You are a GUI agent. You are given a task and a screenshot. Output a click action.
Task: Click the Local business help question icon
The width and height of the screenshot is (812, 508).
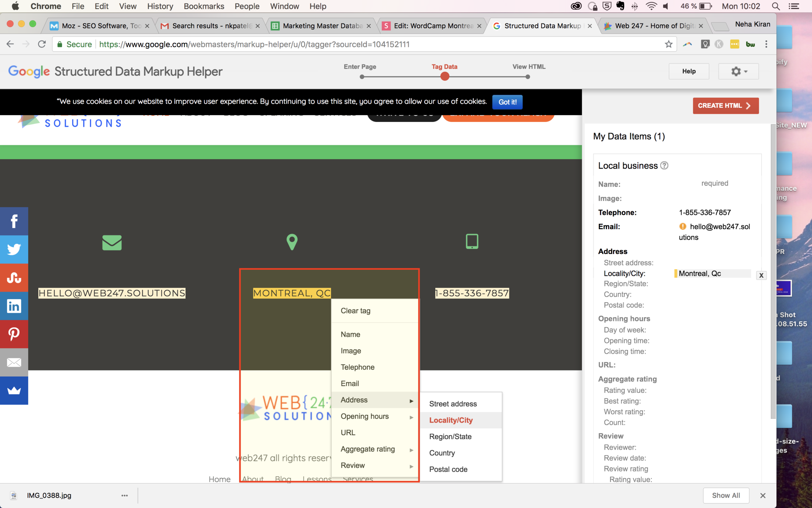(664, 166)
